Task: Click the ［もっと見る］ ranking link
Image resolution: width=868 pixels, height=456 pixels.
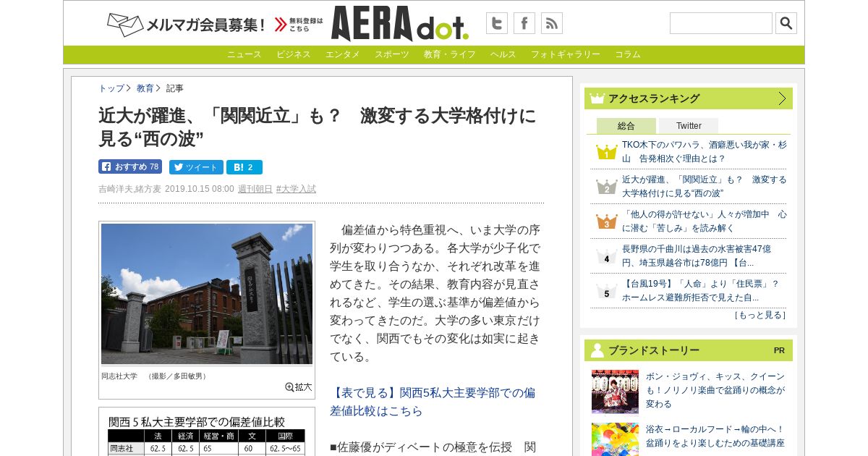Action: point(759,315)
